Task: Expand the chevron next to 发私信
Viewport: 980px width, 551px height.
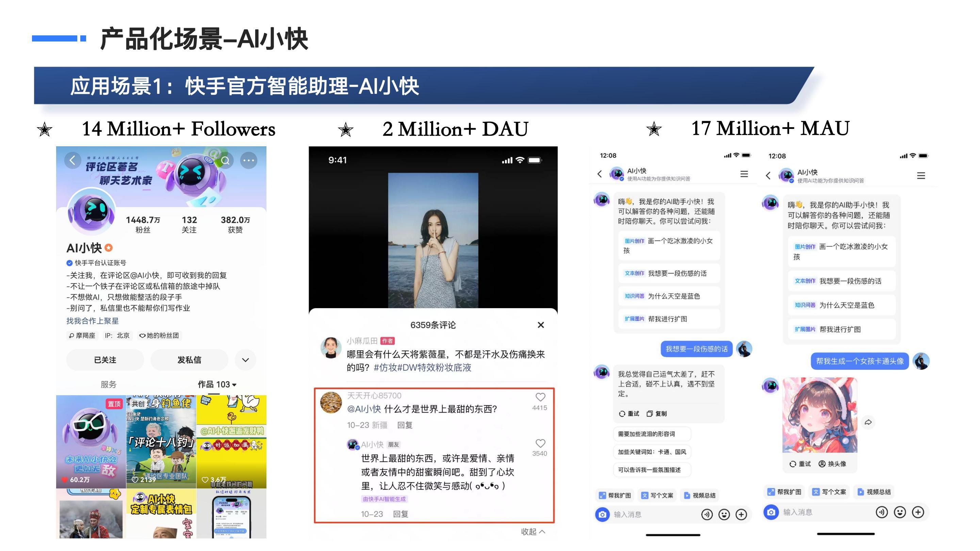Action: click(245, 360)
